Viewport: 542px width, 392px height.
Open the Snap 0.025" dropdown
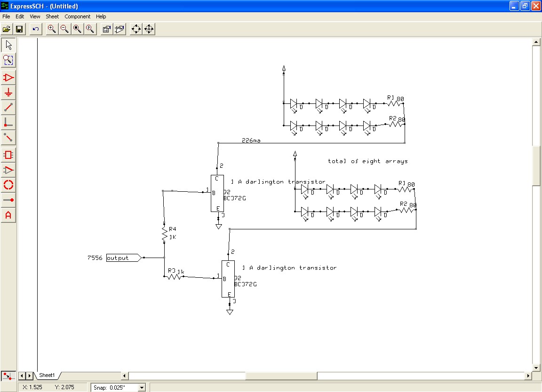(142, 387)
